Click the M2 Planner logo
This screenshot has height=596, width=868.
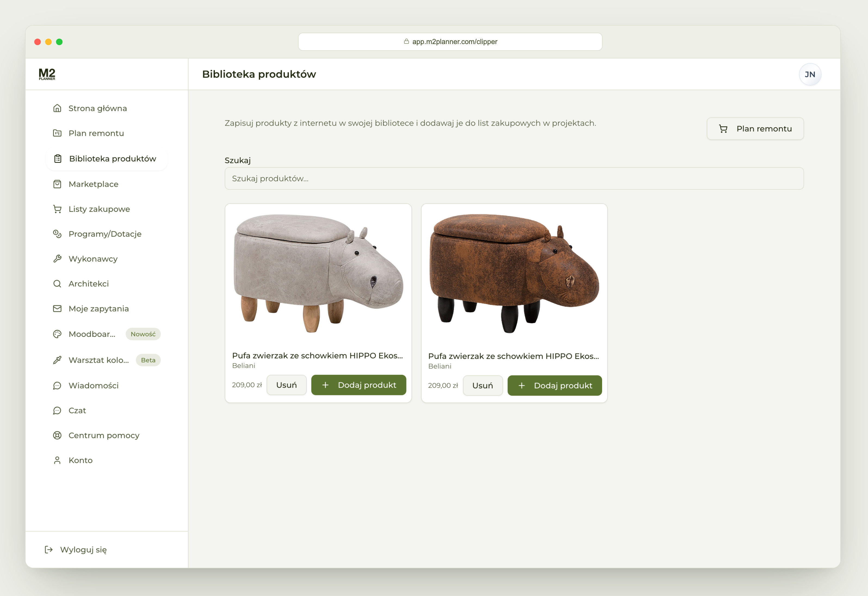tap(47, 74)
